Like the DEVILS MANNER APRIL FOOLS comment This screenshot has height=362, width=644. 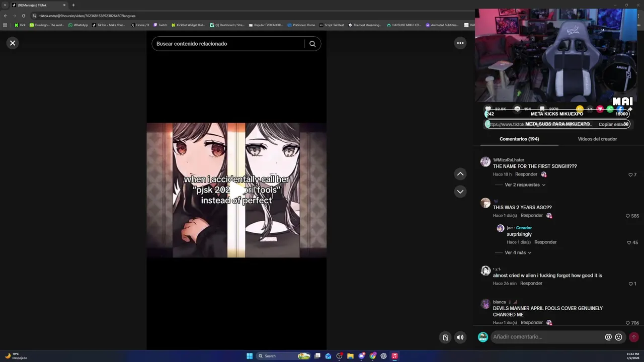click(628, 323)
